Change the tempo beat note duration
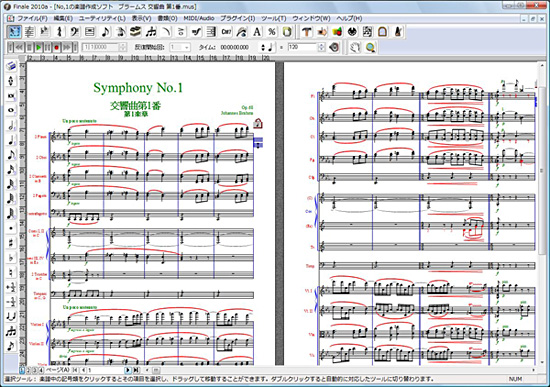The height and width of the screenshot is (387, 550). coord(267,47)
